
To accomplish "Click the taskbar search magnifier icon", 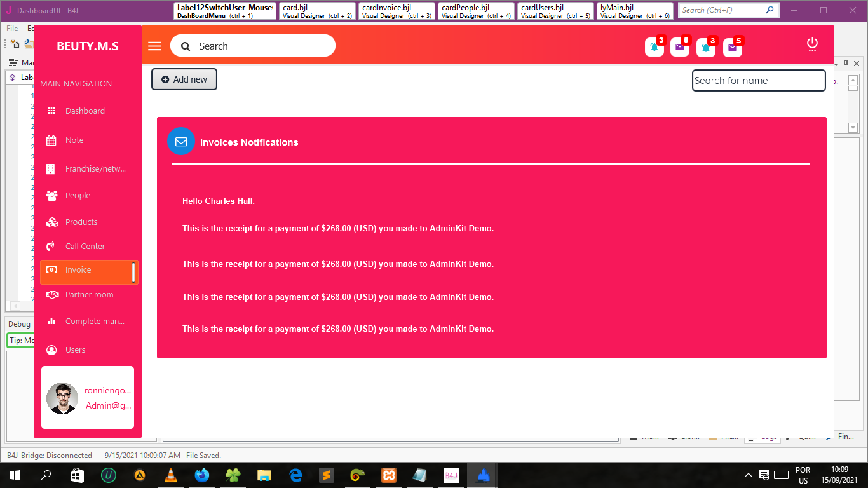I will pos(46,475).
